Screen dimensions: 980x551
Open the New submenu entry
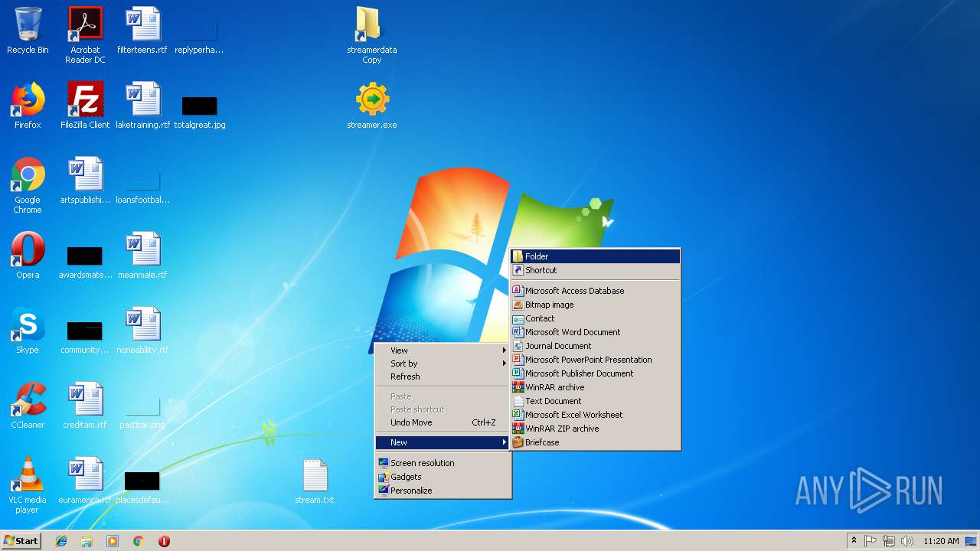(443, 442)
